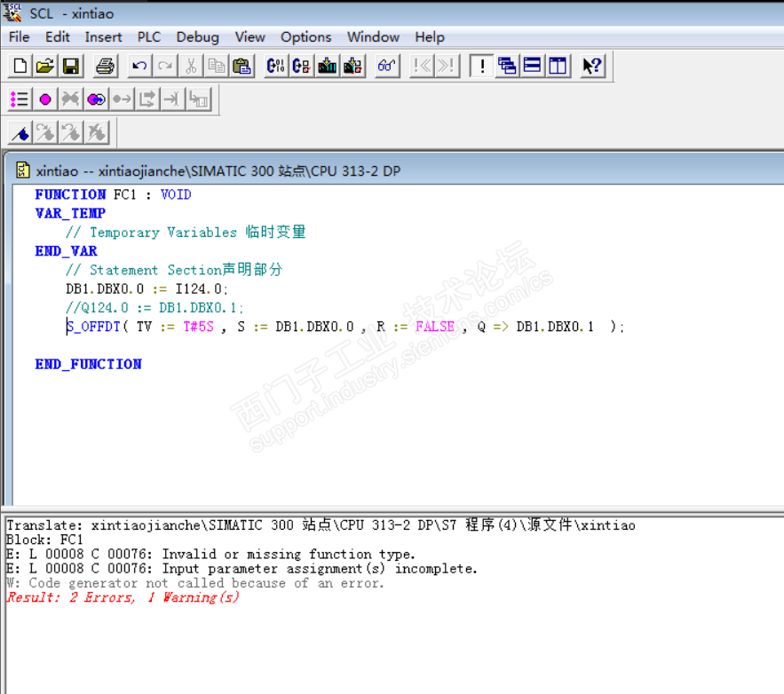Screen dimensions: 784x694
Task: Set bookmark with blue flag icon
Action: 20,133
